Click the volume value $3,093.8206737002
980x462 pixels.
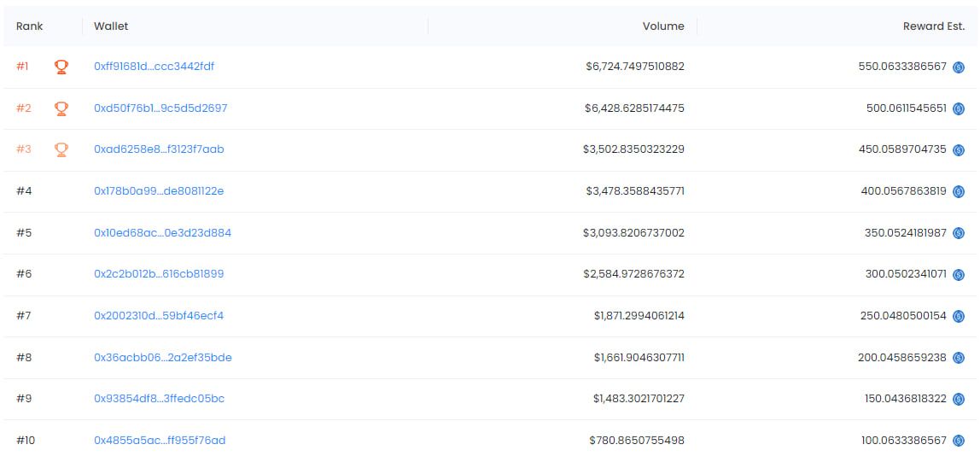633,232
